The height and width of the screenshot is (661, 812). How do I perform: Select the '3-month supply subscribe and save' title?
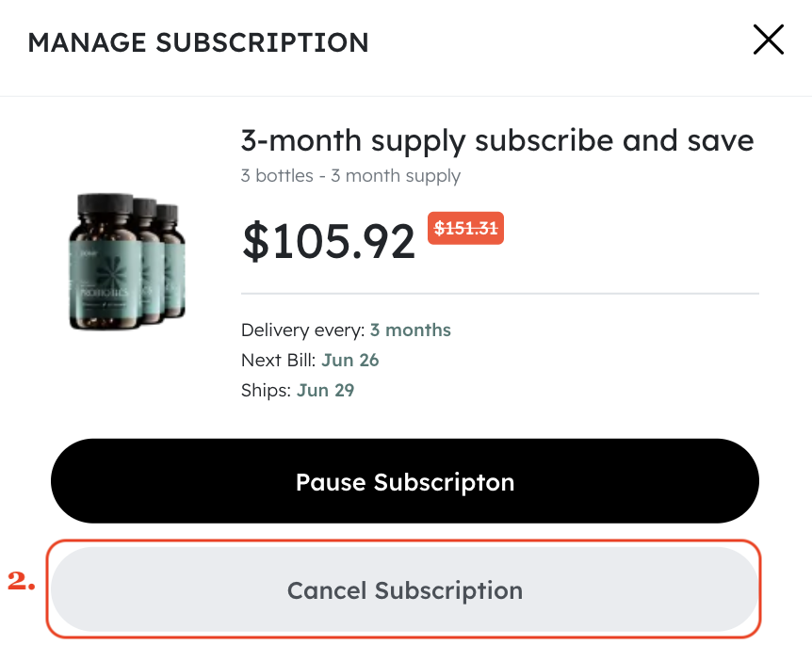tap(496, 140)
